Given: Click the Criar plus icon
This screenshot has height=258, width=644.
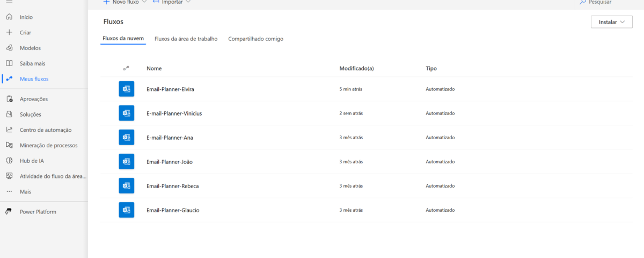Looking at the screenshot, I should click(9, 32).
